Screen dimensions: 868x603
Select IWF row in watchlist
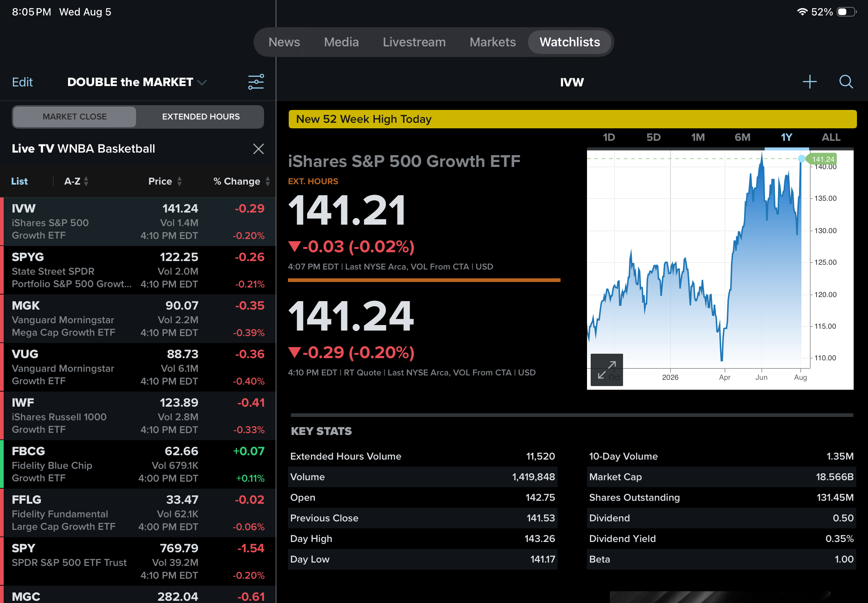[138, 416]
